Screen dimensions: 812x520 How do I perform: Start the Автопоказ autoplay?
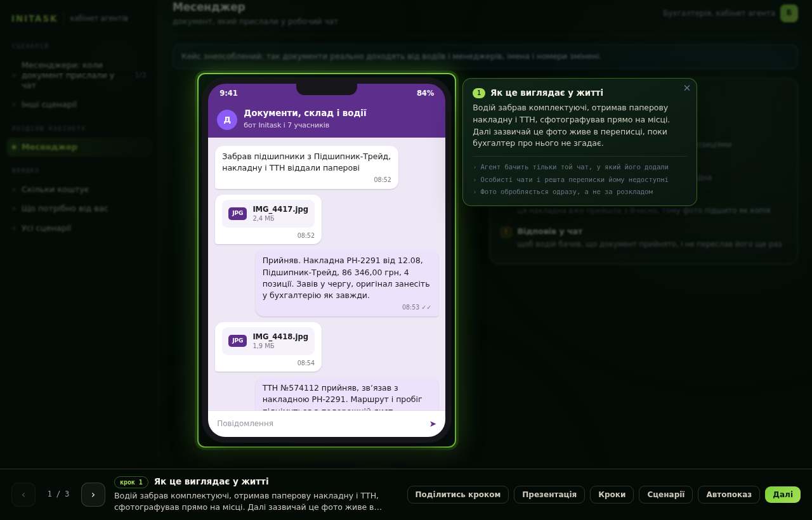729,495
